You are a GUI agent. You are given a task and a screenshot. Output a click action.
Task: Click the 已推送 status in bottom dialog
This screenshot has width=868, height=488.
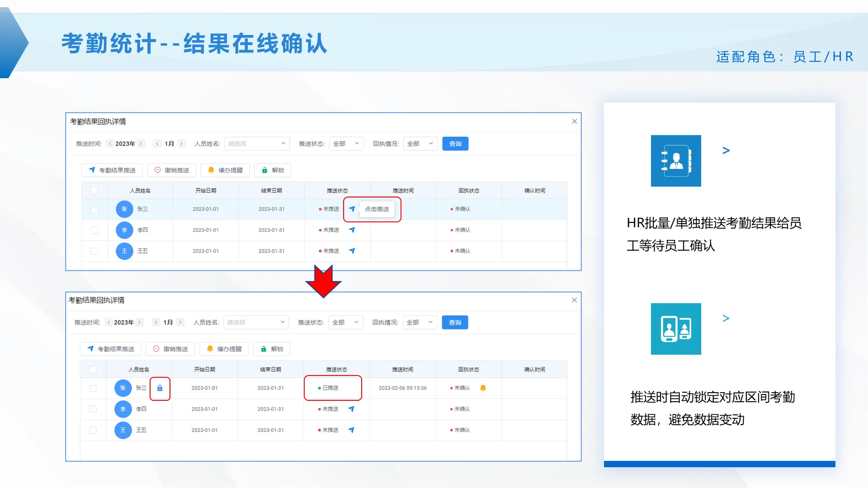tap(328, 388)
